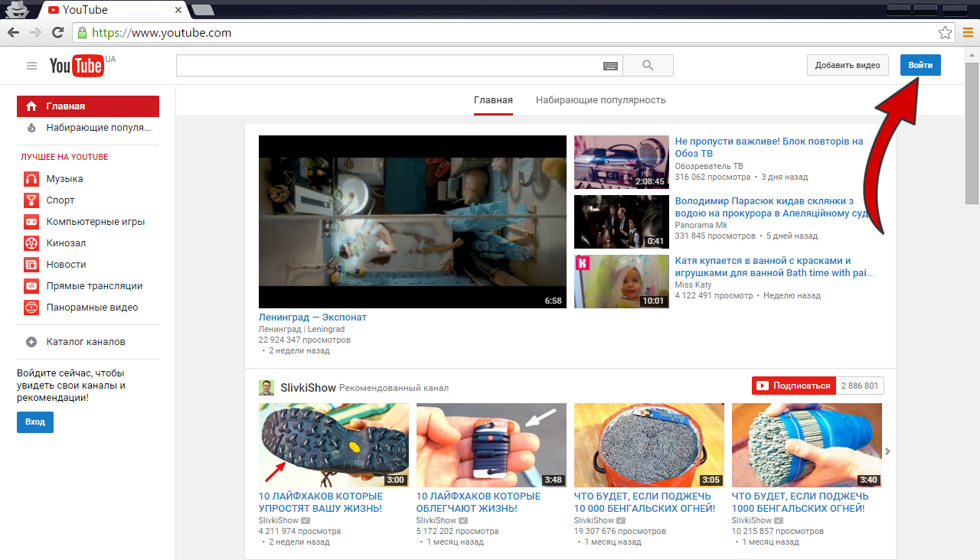Click the Музыка headphones icon

tap(31, 179)
